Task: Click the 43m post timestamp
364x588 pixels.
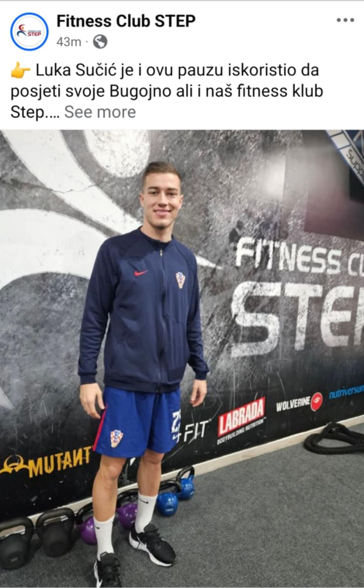Action: coord(69,42)
